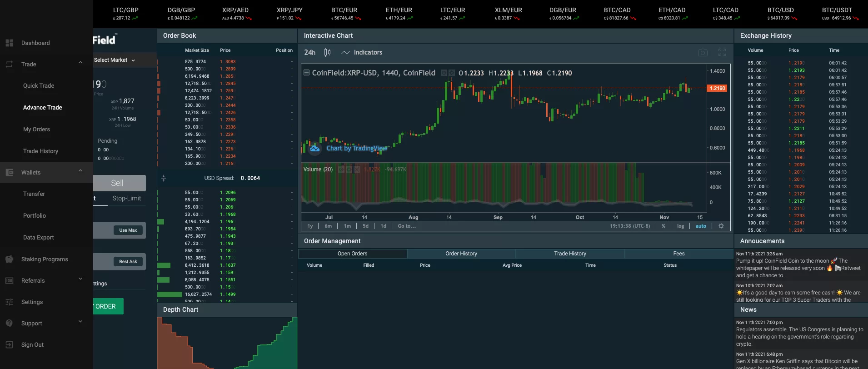Viewport: 868px width, 369px height.
Task: Click ask price 1.3083 in order book
Action: click(228, 61)
